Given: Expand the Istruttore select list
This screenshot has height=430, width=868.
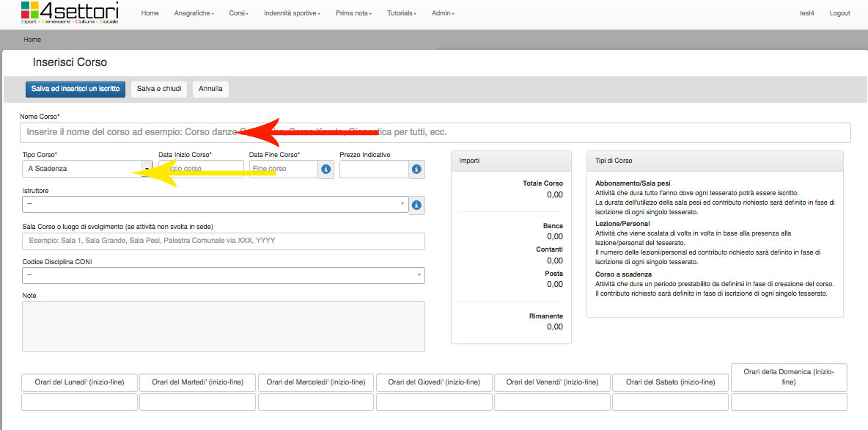Looking at the screenshot, I should tap(215, 204).
